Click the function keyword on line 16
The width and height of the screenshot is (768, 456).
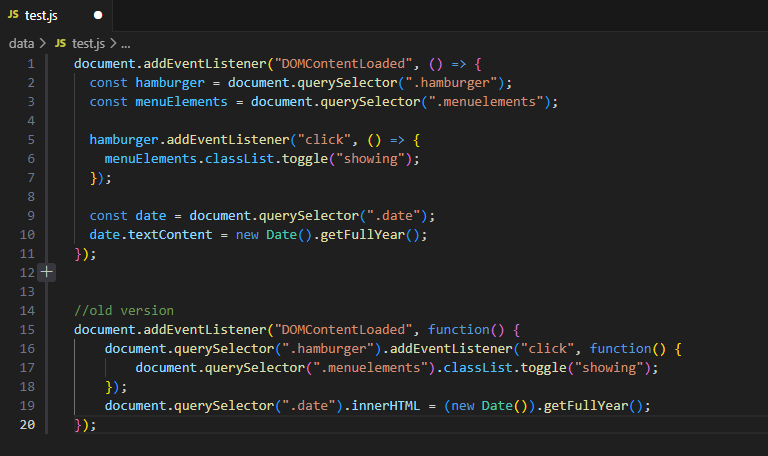621,349
